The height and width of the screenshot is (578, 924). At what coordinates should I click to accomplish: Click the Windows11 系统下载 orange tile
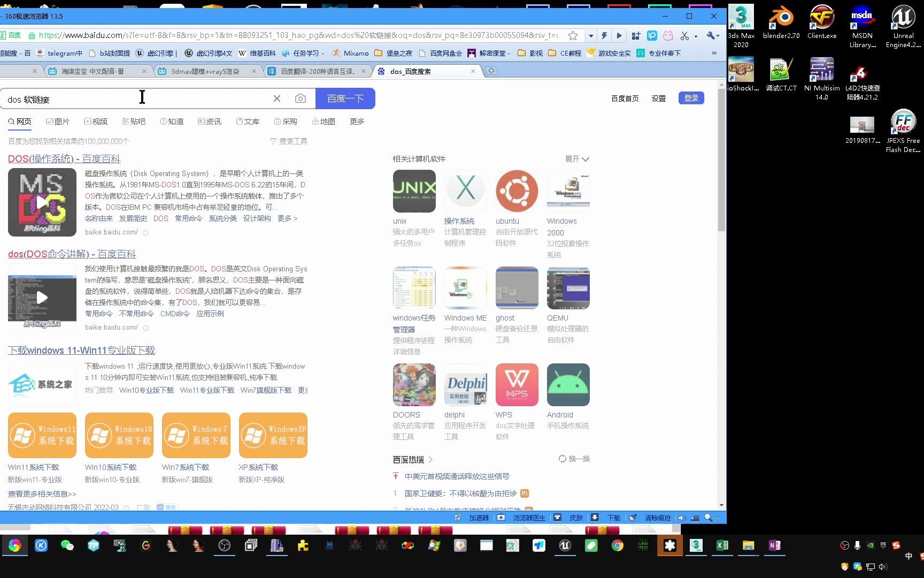42,436
